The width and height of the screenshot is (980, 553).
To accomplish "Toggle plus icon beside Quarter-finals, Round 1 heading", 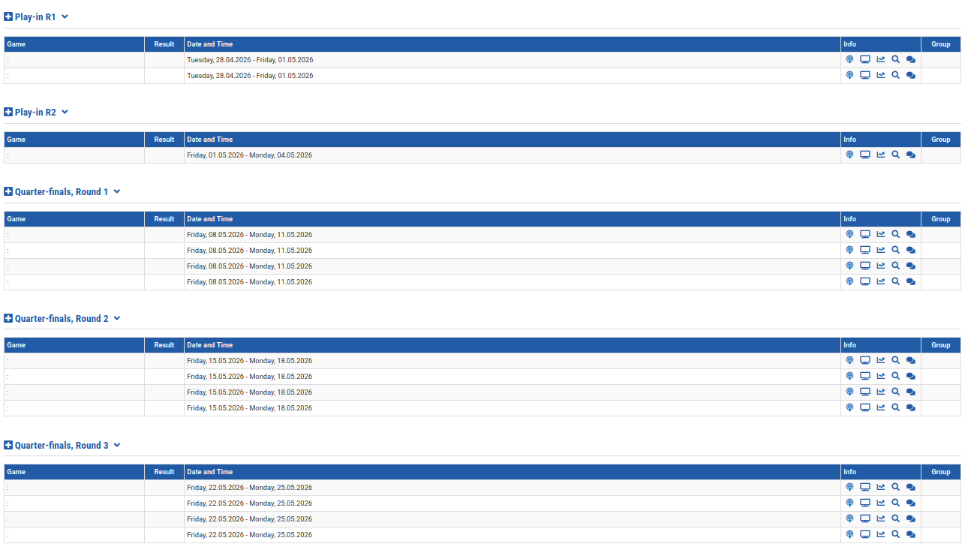I will (x=8, y=192).
